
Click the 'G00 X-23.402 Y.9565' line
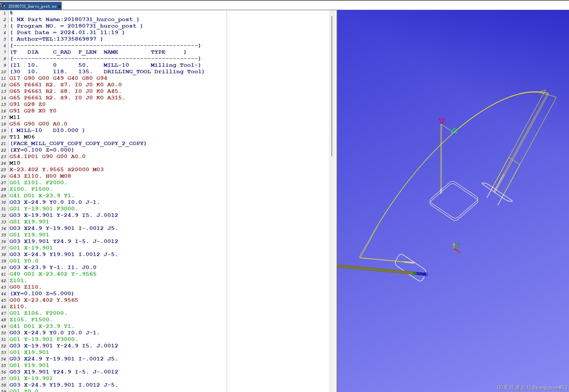(44, 300)
